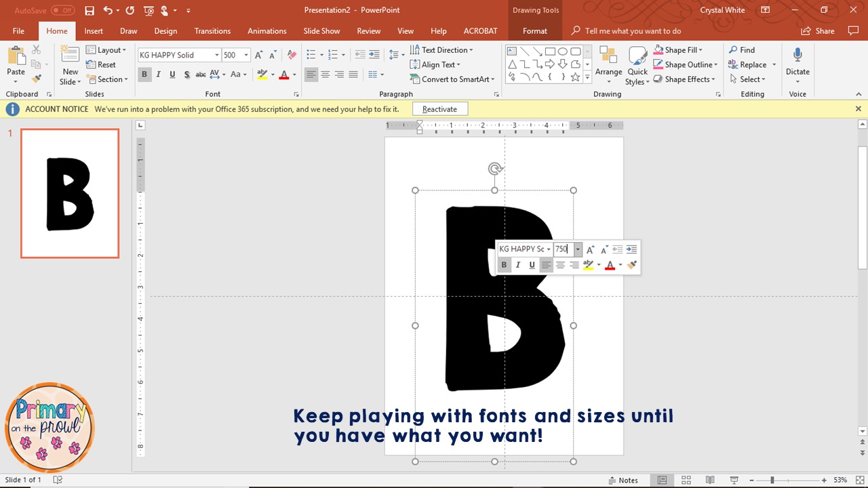Viewport: 868px width, 488px height.
Task: Switch to the Insert ribbon tab
Action: tap(93, 30)
